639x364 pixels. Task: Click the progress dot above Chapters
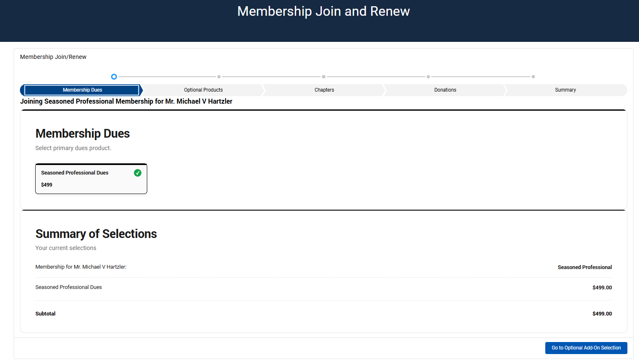coord(323,77)
